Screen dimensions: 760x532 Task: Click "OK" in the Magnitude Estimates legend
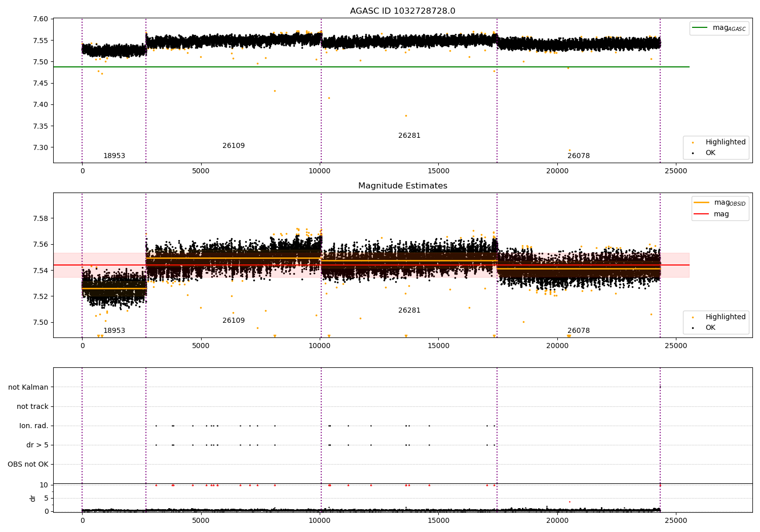710,327
